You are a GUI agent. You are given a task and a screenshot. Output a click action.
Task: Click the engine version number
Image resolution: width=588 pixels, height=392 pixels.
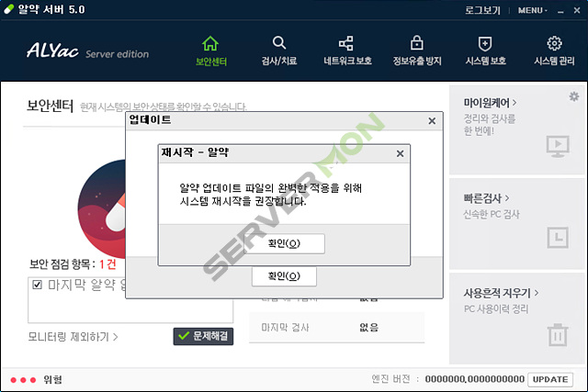pyautogui.click(x=475, y=379)
